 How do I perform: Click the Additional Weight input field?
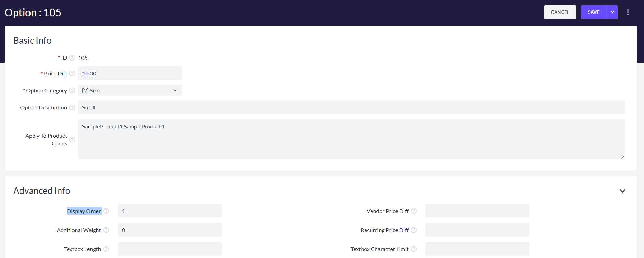169,230
